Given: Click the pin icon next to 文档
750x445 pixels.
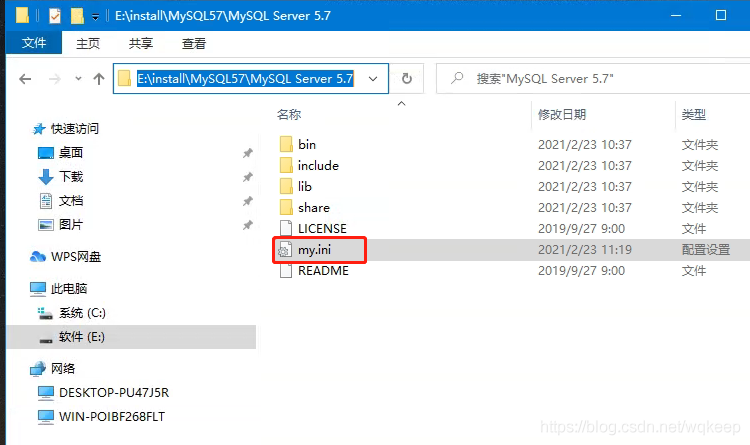Looking at the screenshot, I should 248,201.
